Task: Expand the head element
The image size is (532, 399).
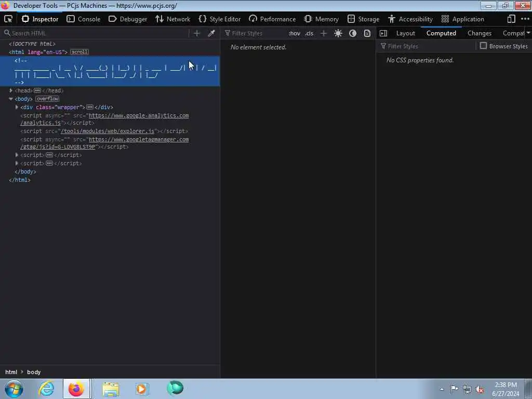Action: pos(11,90)
